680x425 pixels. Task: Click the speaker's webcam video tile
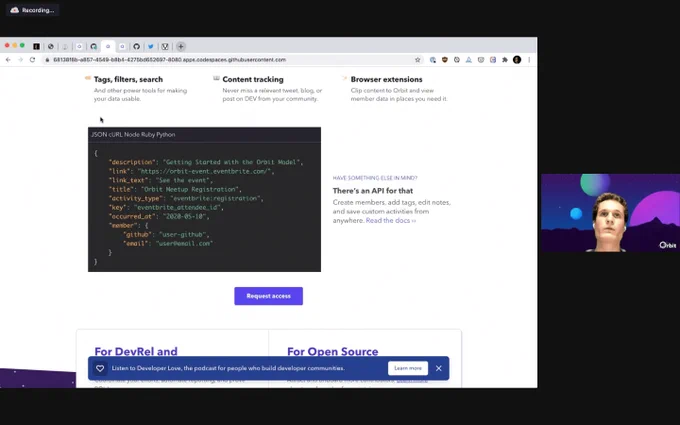pos(611,213)
